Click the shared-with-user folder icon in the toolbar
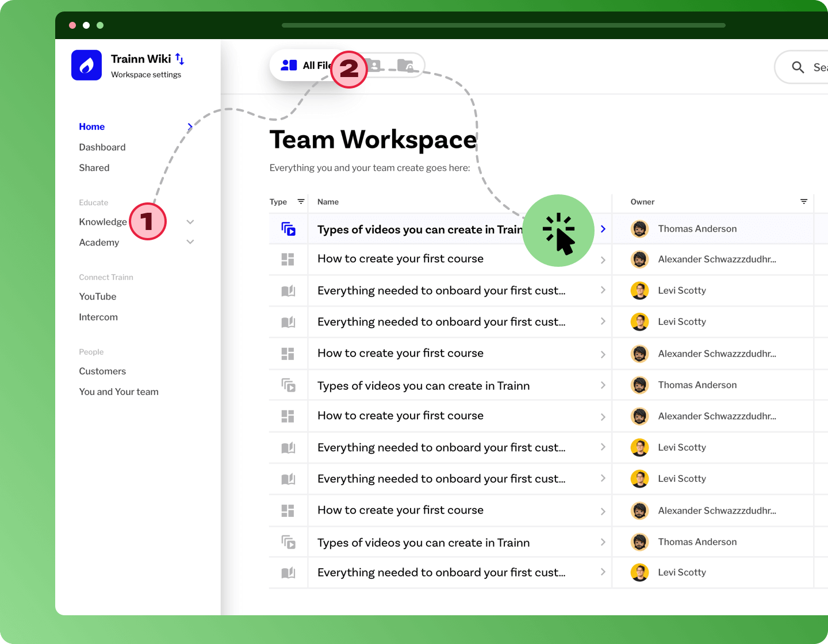The image size is (828, 644). click(x=375, y=65)
